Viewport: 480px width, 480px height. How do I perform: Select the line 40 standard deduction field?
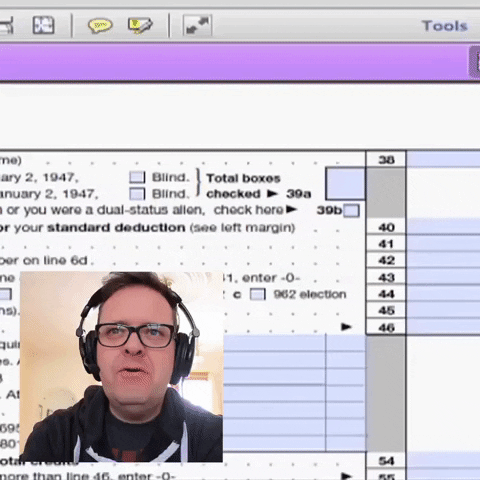coord(443,227)
